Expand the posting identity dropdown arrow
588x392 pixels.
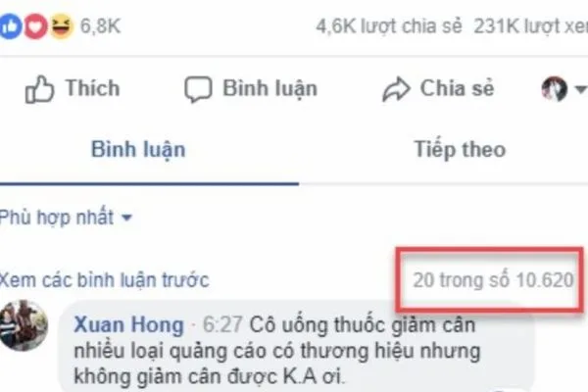pos(580,89)
